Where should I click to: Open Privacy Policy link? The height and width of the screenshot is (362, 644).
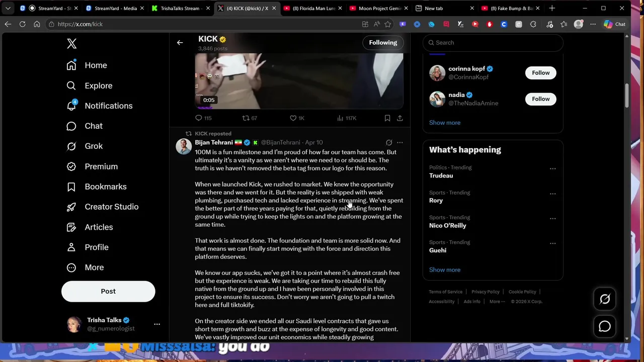click(486, 292)
